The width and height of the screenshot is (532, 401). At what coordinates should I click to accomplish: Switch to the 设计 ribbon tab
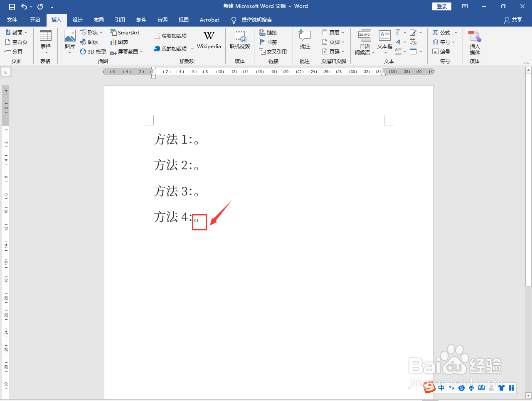[77, 20]
